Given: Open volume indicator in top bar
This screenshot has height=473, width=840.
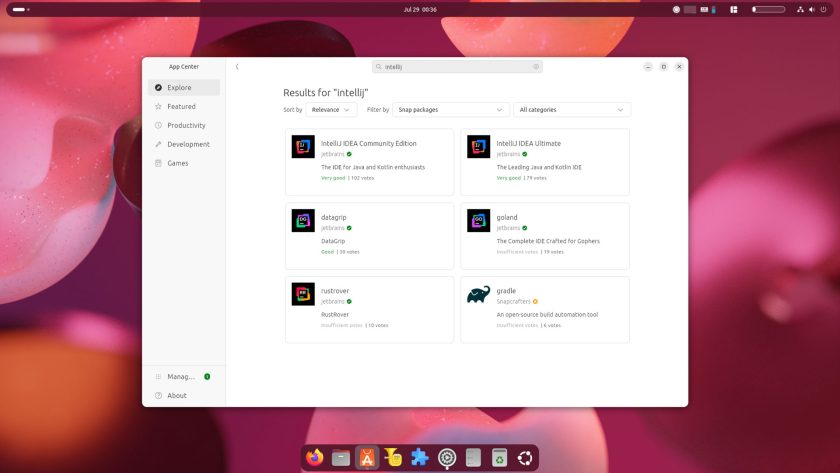Looking at the screenshot, I should click(x=812, y=9).
